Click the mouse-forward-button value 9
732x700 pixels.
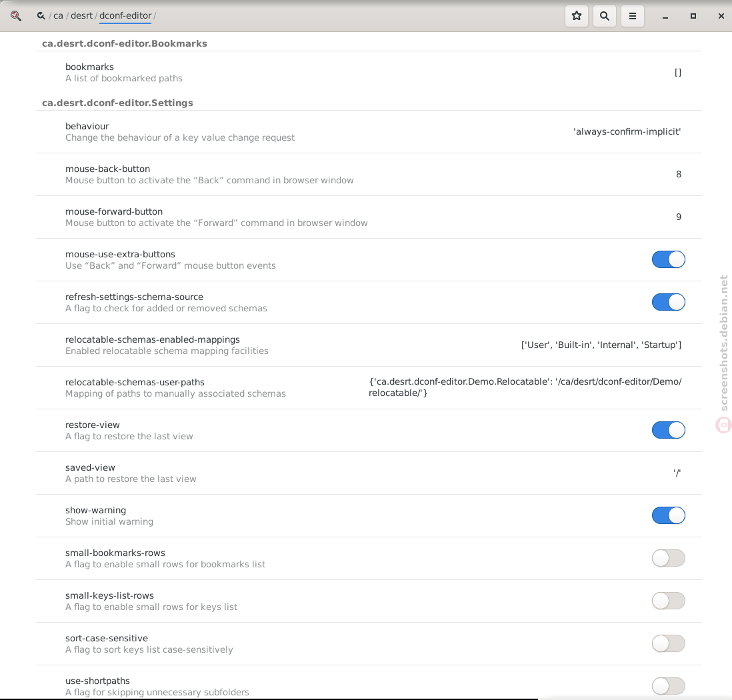tap(679, 217)
